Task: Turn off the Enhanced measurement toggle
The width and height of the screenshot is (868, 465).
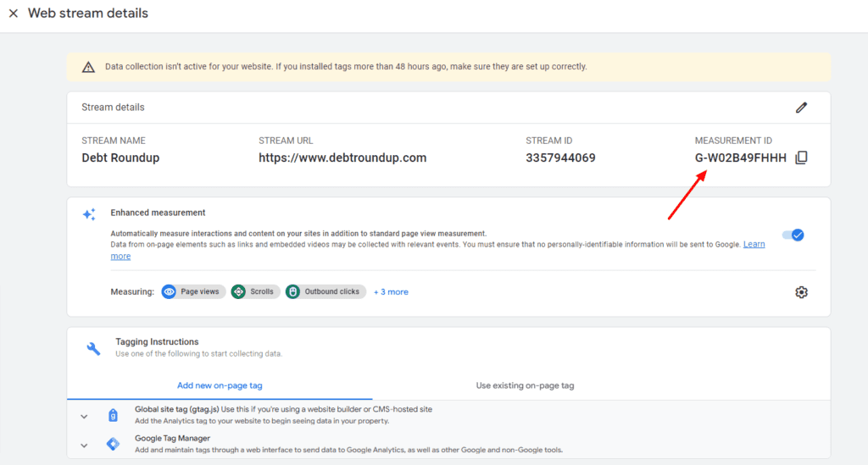Action: 793,235
